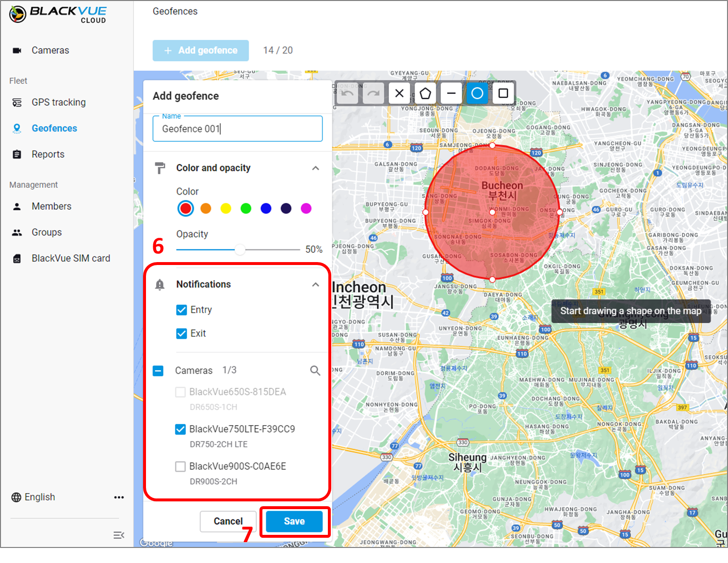Select Geofences in the sidebar

pos(54,128)
